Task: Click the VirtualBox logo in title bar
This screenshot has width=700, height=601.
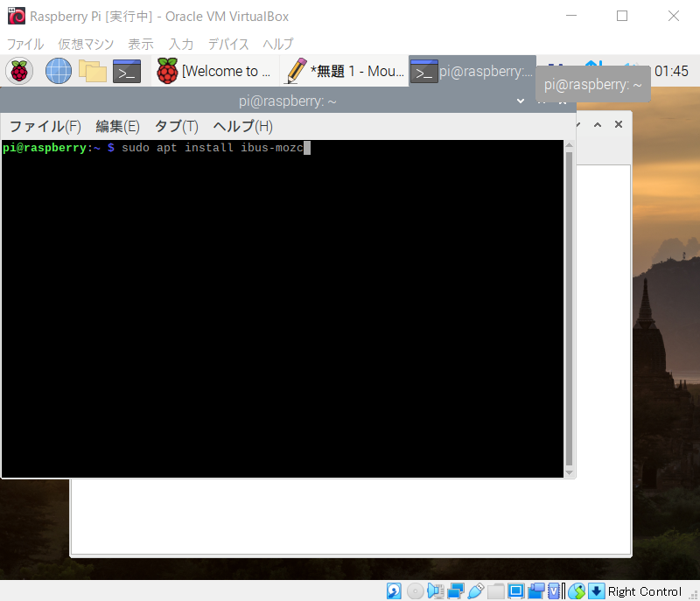Action: pos(16,16)
